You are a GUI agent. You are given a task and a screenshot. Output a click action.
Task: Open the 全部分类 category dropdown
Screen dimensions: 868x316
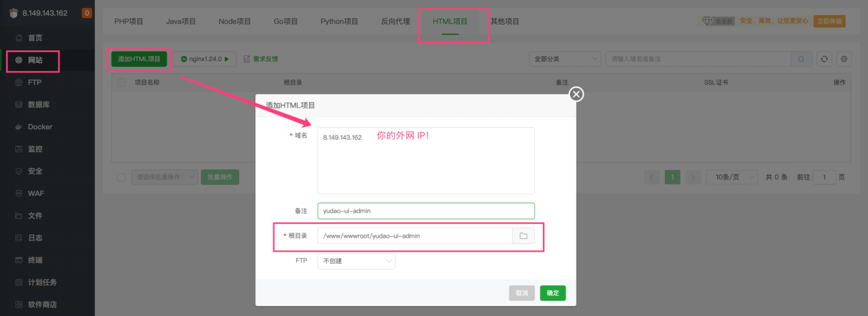coord(565,59)
